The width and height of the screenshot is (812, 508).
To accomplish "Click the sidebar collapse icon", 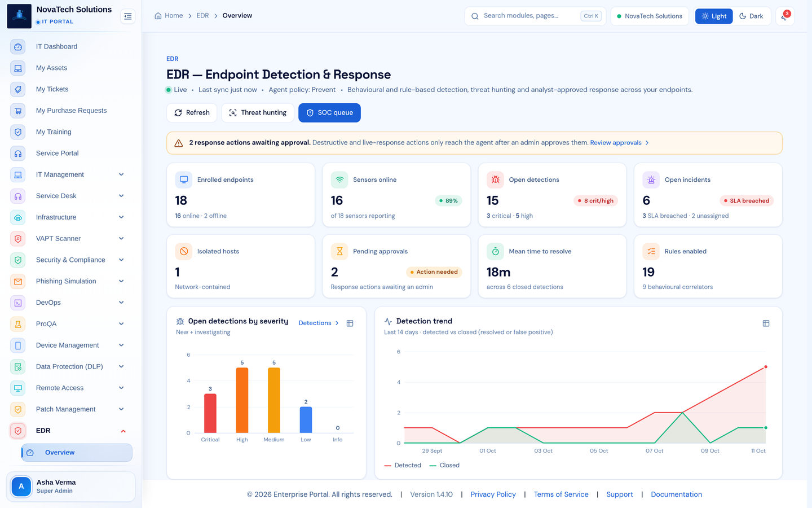I will tap(128, 16).
